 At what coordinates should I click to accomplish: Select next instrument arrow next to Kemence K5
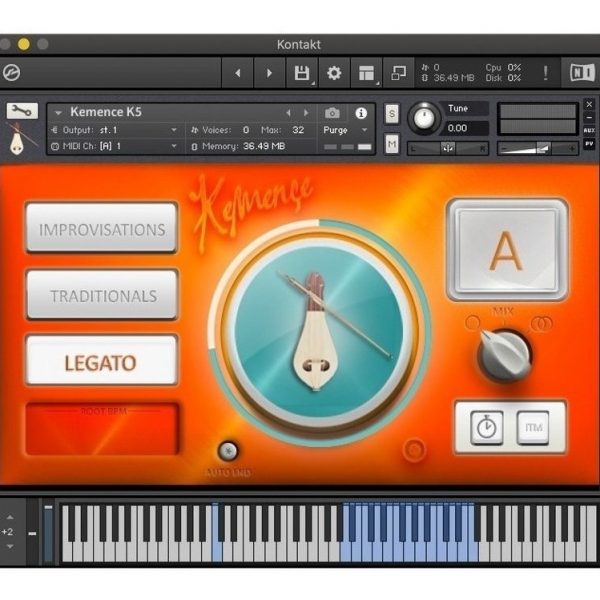click(306, 113)
